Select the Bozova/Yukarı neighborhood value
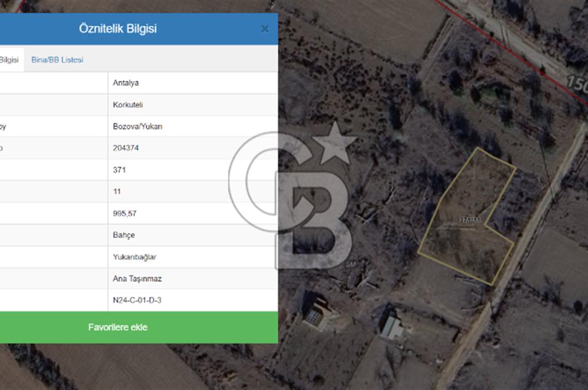 pos(134,126)
